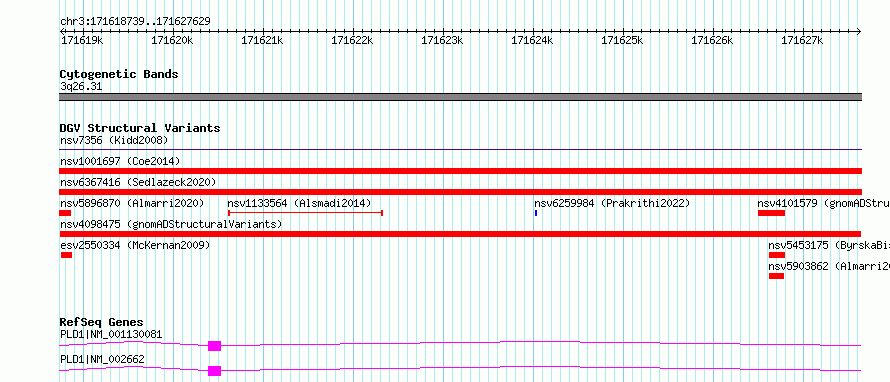890x382 pixels.
Task: Click the '3q26.31' band label
Action: (81, 86)
